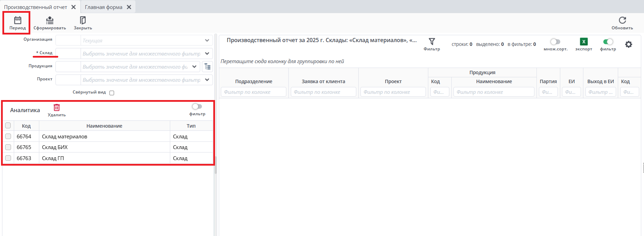Screen dimensions: 644x236
Task: Select the Производственный отчет tab
Action: 35,7
